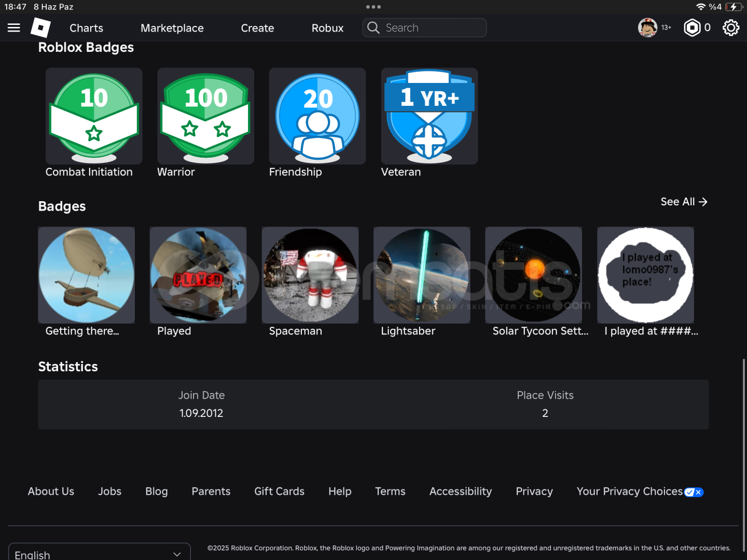The height and width of the screenshot is (560, 747).
Task: Click the Solar Tycoon Sett... badge title
Action: 541,331
